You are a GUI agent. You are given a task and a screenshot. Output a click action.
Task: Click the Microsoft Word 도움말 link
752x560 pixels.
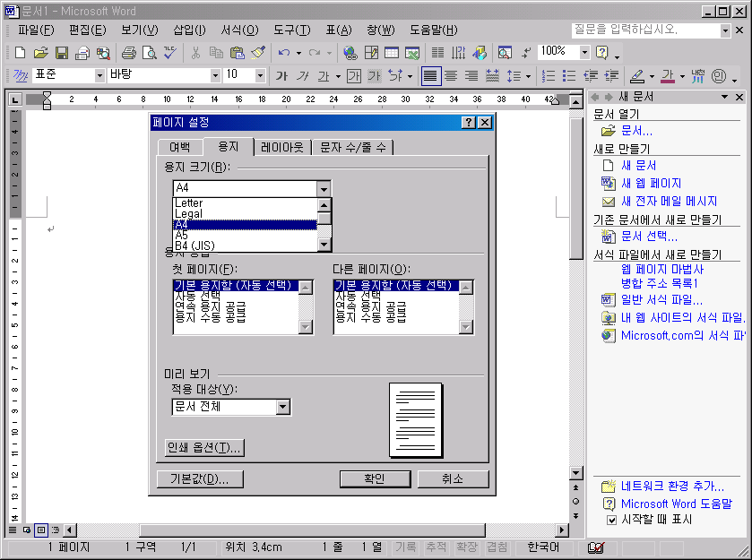pos(676,504)
